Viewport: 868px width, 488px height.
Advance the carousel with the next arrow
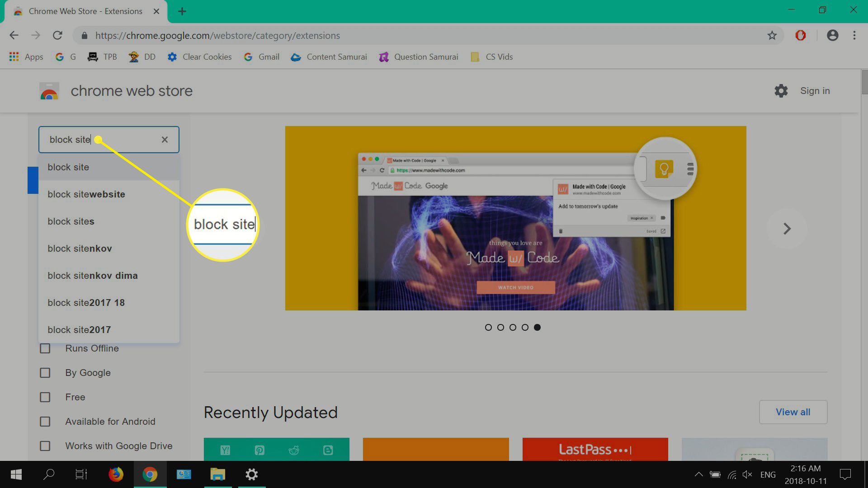coord(787,229)
